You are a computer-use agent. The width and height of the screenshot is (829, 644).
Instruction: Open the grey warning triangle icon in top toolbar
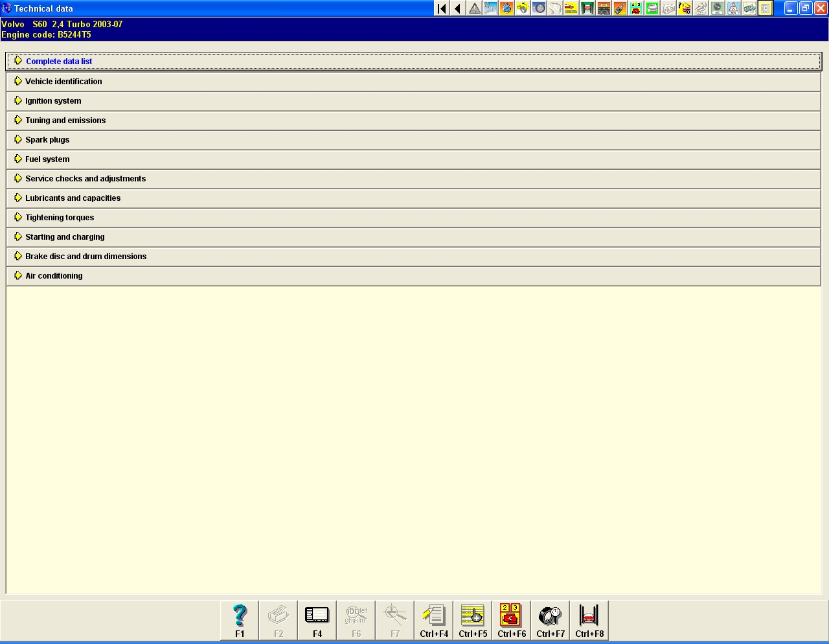474,8
